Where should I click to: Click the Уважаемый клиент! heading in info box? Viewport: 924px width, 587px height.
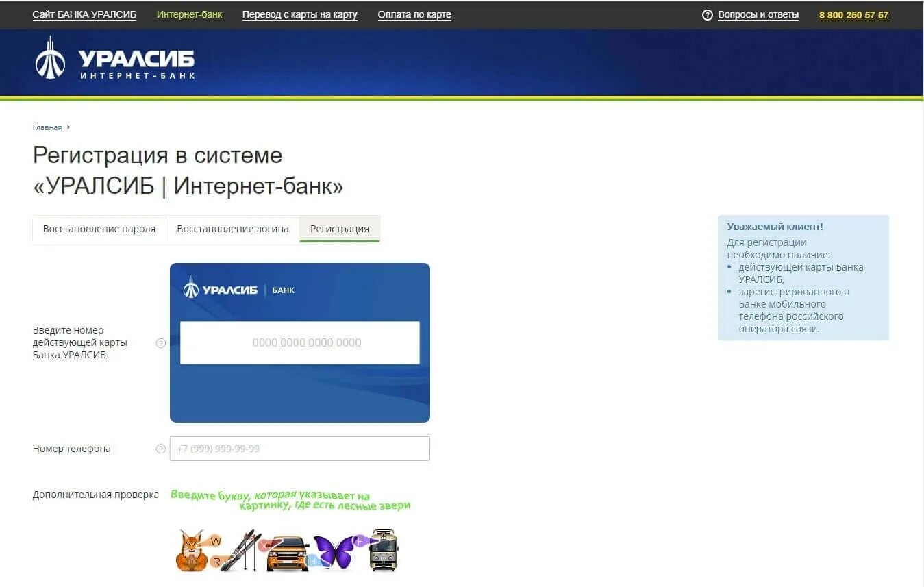point(775,227)
